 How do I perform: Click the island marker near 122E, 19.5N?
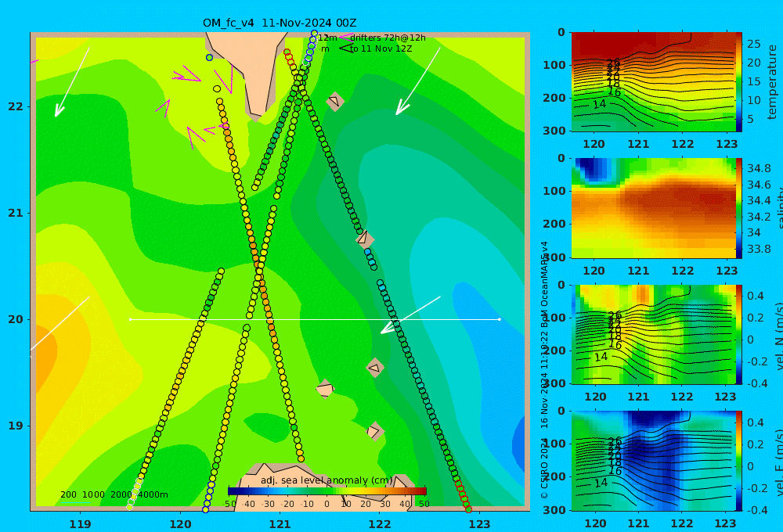(x=375, y=368)
